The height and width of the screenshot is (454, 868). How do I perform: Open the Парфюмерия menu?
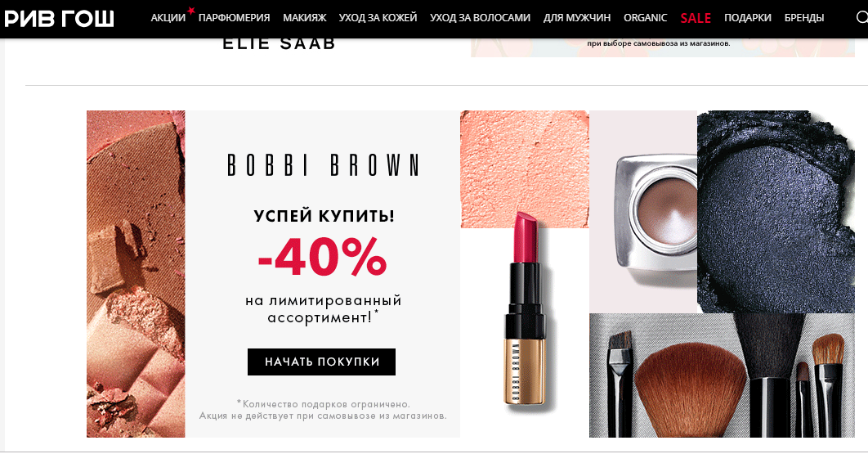click(x=234, y=18)
